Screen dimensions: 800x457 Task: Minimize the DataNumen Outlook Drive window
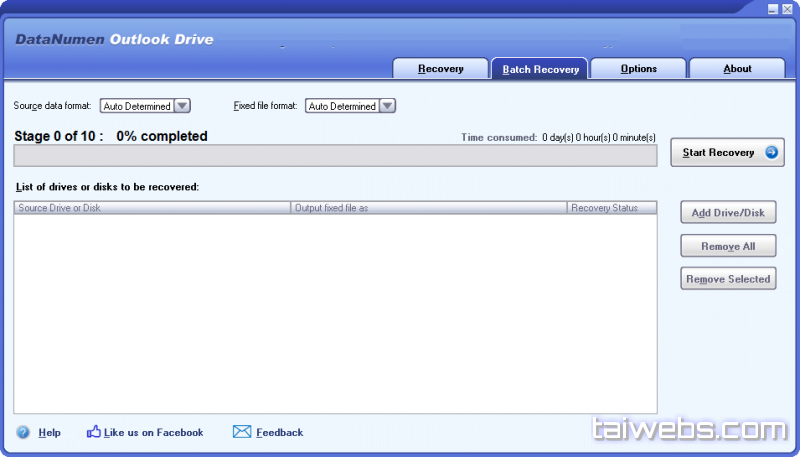[773, 9]
